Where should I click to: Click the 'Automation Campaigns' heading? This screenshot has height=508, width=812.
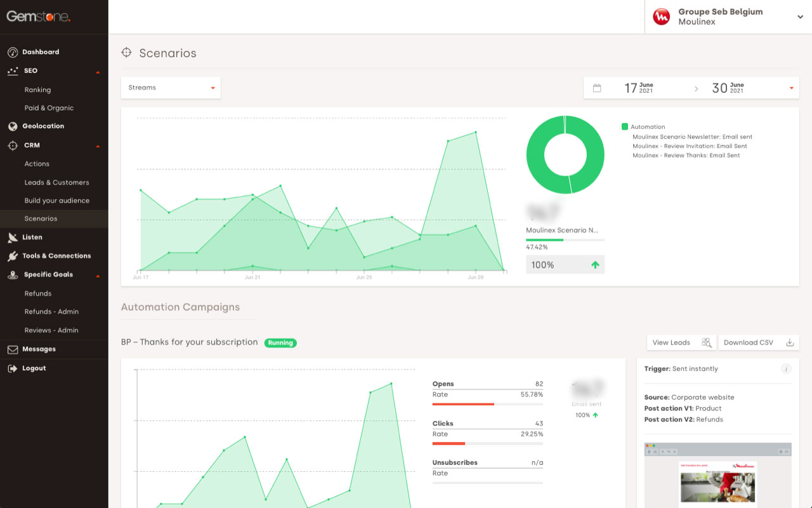(x=180, y=307)
